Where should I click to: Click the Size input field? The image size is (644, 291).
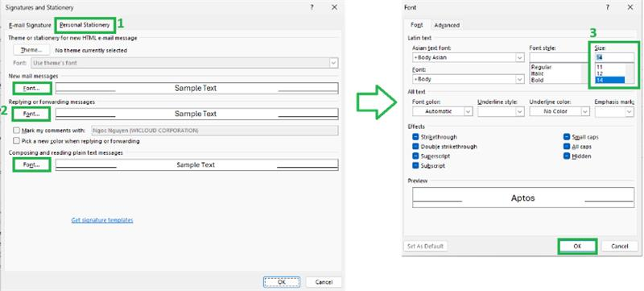(614, 57)
